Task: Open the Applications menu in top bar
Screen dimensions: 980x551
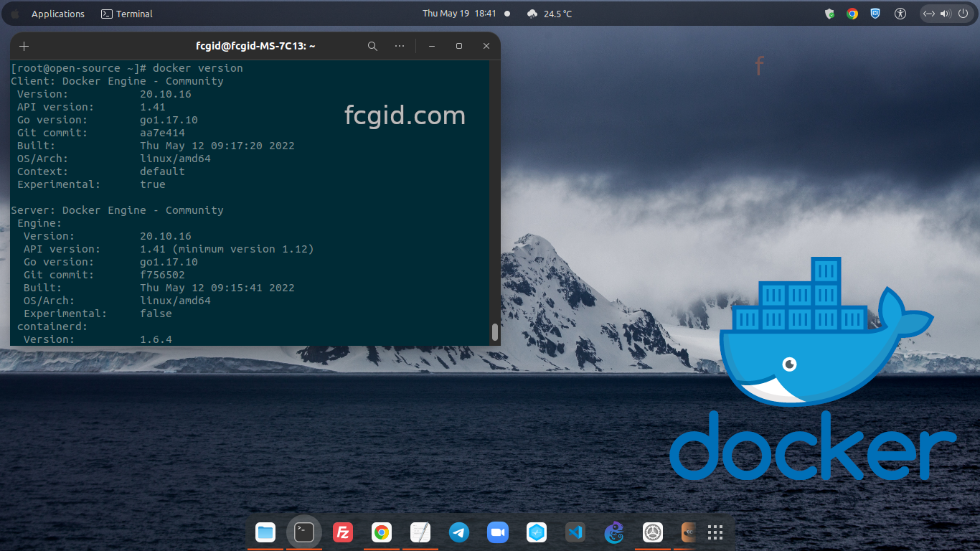Action: tap(57, 14)
